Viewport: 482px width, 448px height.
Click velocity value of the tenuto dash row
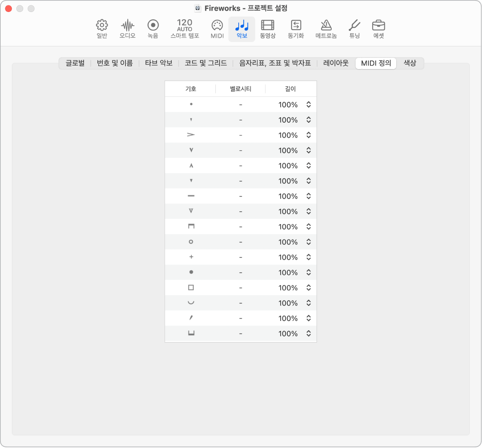tap(241, 196)
